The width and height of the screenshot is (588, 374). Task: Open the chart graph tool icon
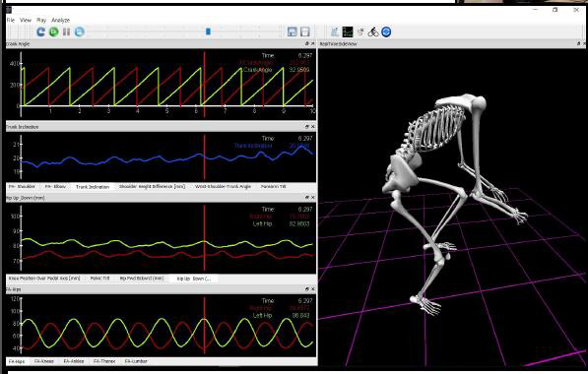tap(335, 31)
